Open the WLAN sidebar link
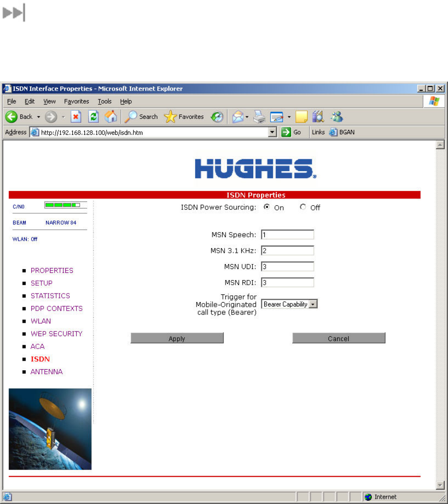This screenshot has height=504, width=448. tap(41, 321)
